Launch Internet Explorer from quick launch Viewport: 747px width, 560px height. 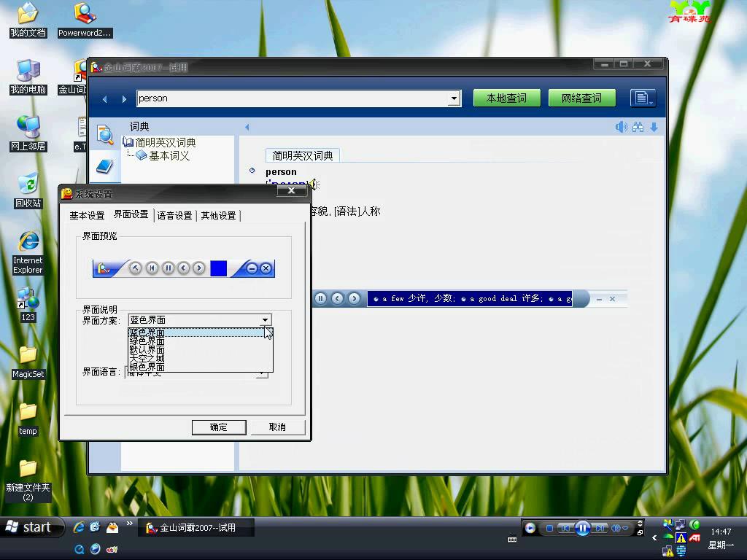click(x=79, y=527)
